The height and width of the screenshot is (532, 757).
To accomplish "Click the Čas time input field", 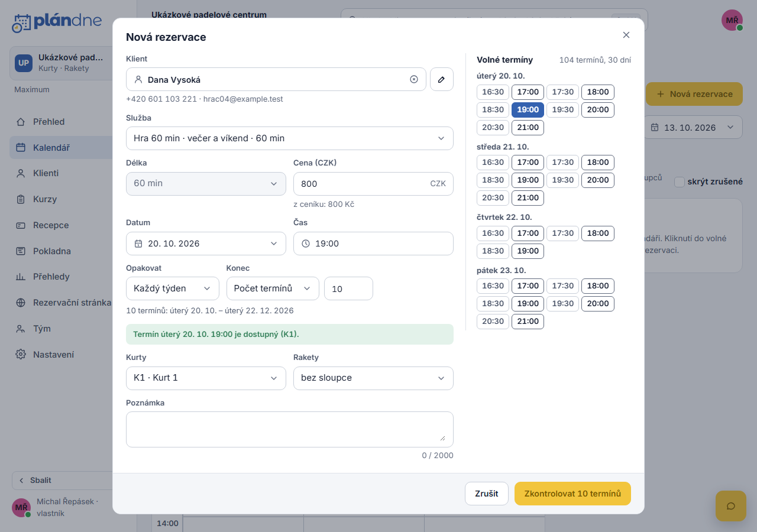I will pos(373,244).
